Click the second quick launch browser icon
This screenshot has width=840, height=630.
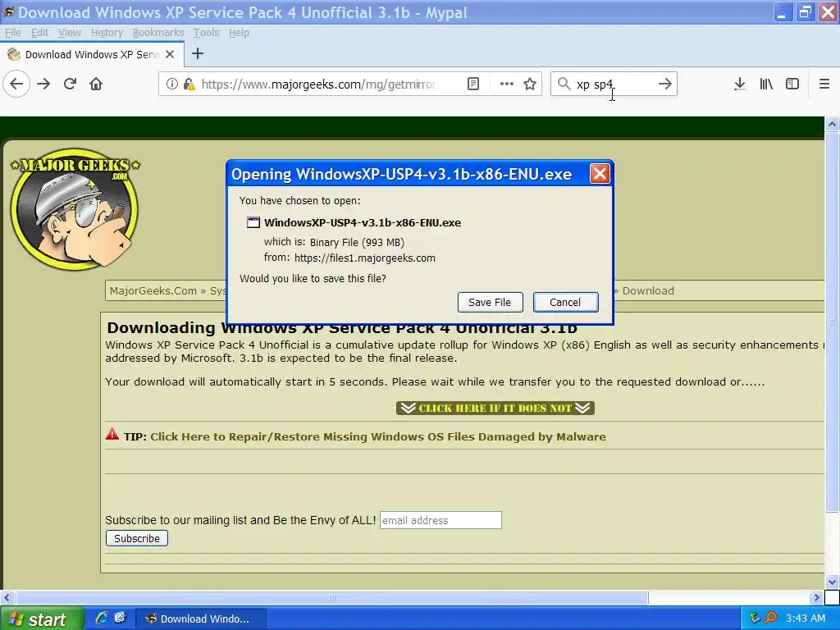coord(120,618)
